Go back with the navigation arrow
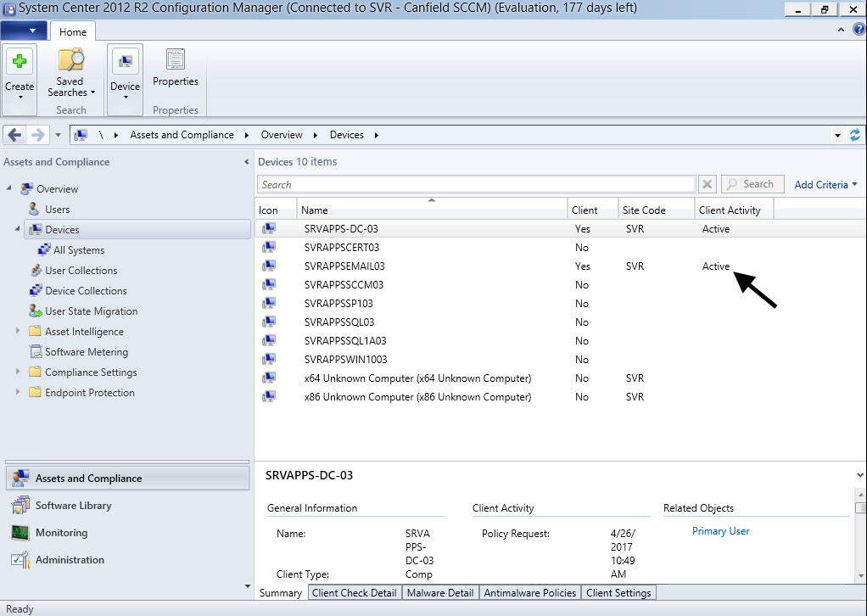Image resolution: width=867 pixels, height=616 pixels. (15, 135)
